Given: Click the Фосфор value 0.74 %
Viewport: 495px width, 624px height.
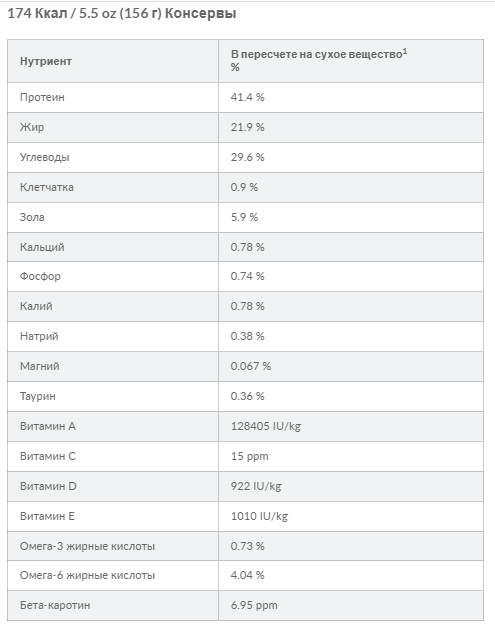Looking at the screenshot, I should point(248,276).
